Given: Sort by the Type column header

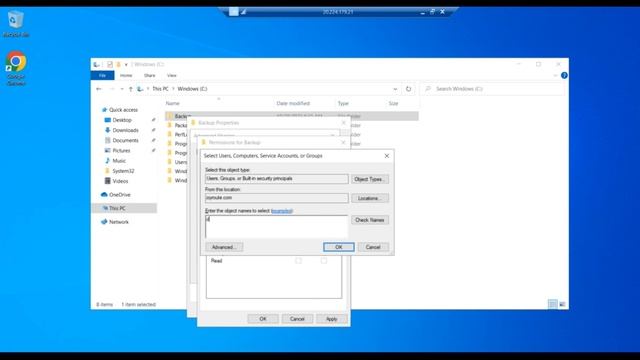Looking at the screenshot, I should pyautogui.click(x=343, y=103).
